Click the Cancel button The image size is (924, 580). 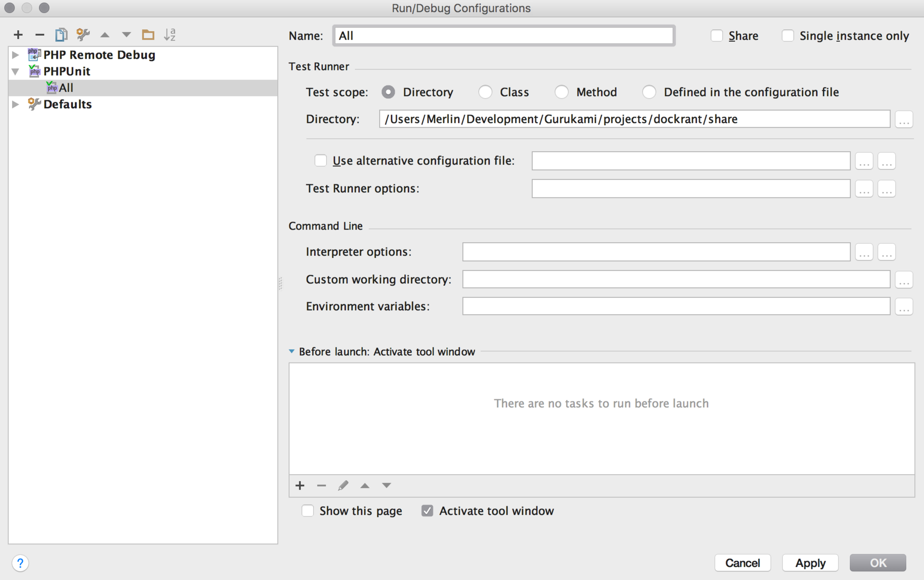pyautogui.click(x=743, y=563)
